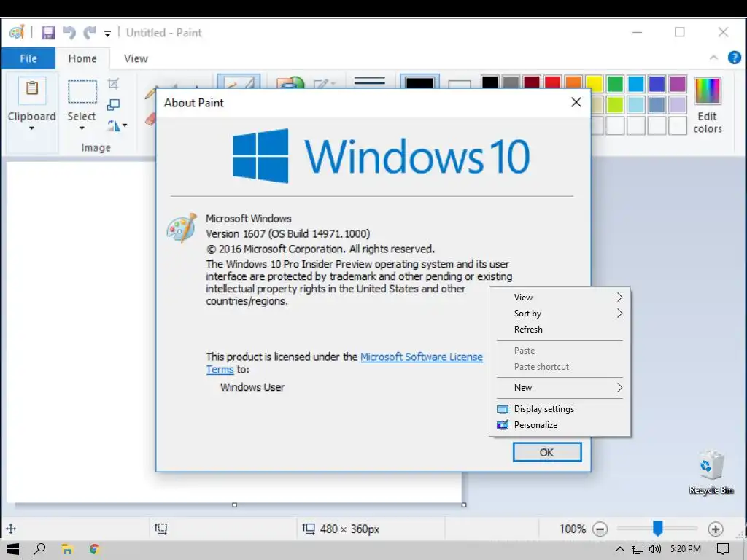Screen dimensions: 747x560
Task: Select Color 1 black box
Action: click(x=419, y=82)
